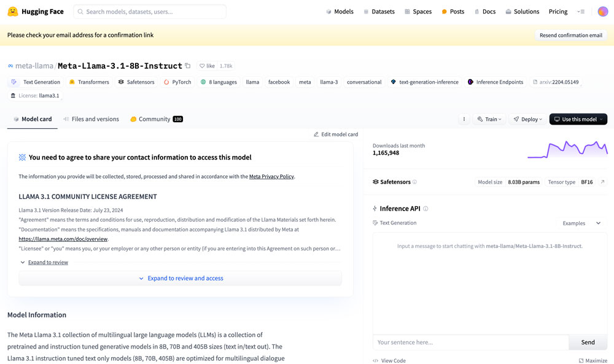Image resolution: width=614 pixels, height=364 pixels.
Task: Open the navigation overflow menu icon
Action: [580, 12]
